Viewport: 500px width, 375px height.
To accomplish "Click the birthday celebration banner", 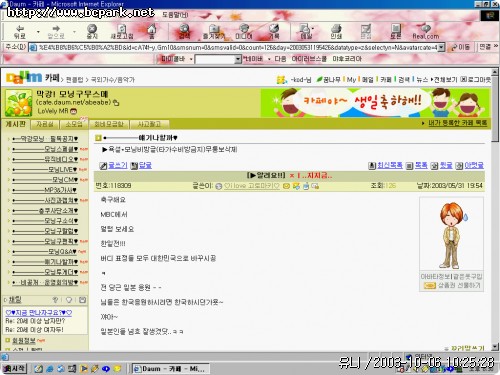I will (x=375, y=102).
